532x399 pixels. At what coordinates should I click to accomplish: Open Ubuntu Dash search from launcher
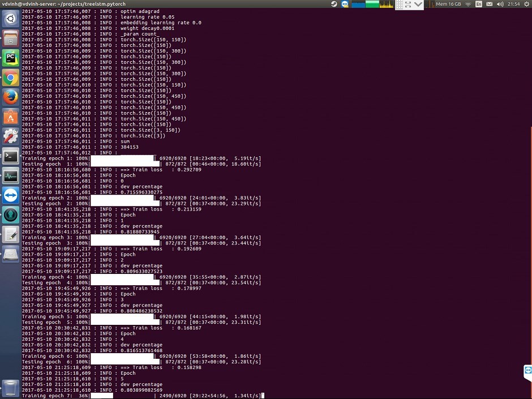10,19
